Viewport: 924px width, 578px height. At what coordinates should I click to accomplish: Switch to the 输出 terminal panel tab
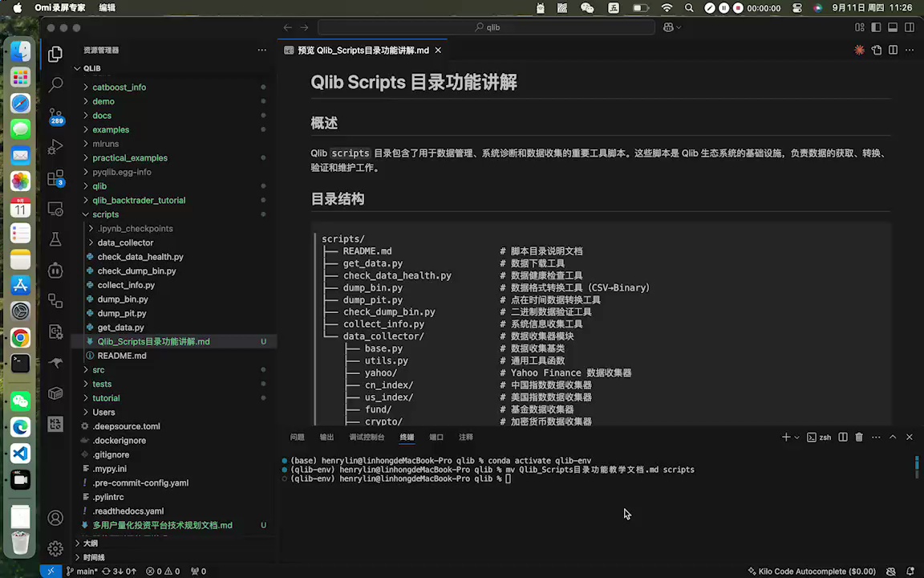click(326, 437)
